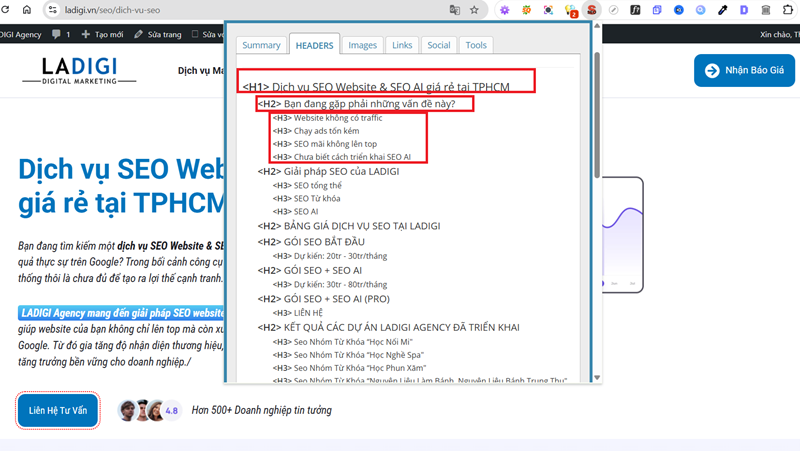800x451 pixels.
Task: Click the LADIGI Digital Marketing logo
Action: (79, 70)
